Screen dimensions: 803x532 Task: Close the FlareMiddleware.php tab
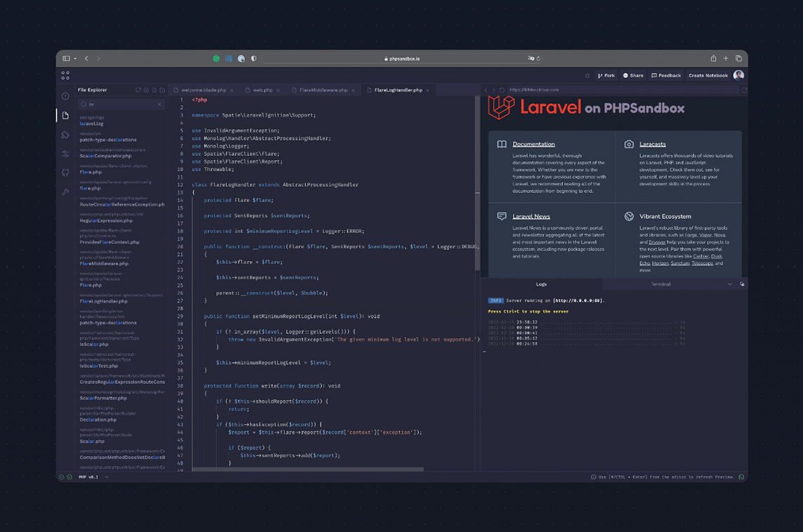point(353,91)
